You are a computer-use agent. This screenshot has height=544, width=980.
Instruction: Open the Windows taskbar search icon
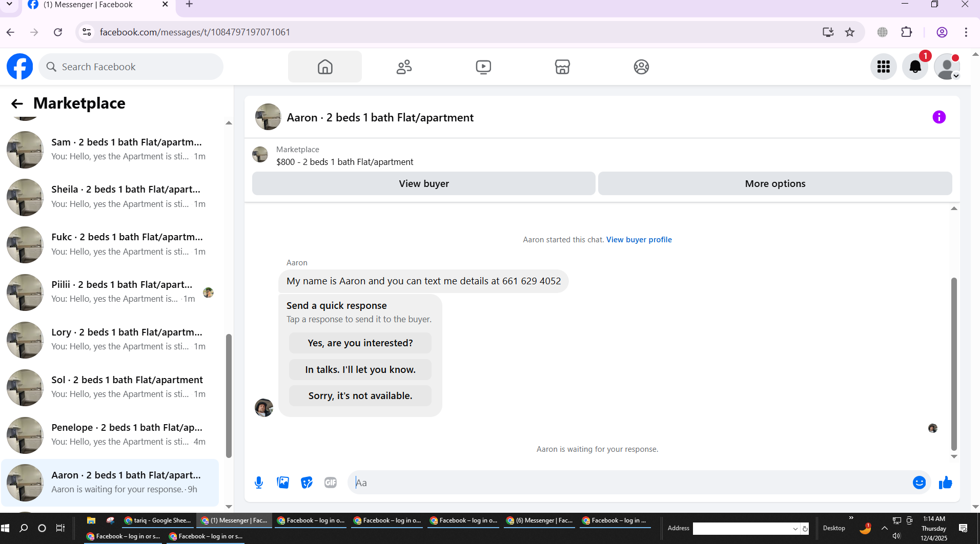(x=24, y=528)
